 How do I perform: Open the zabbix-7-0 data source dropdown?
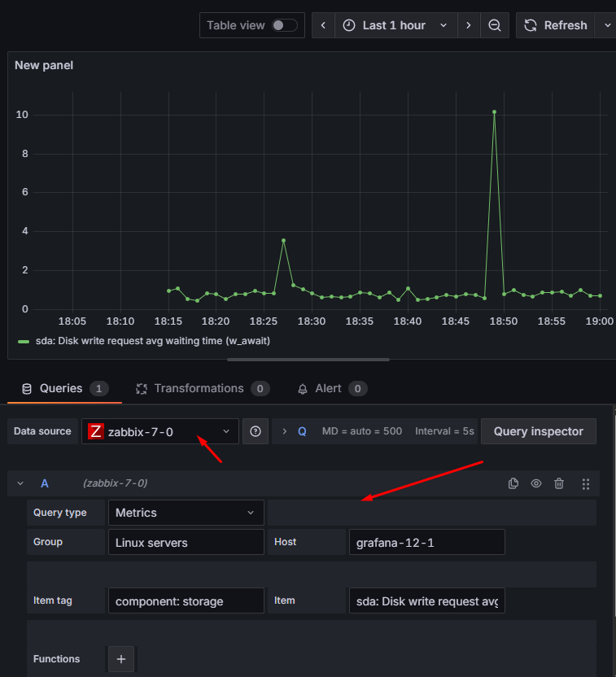[159, 431]
